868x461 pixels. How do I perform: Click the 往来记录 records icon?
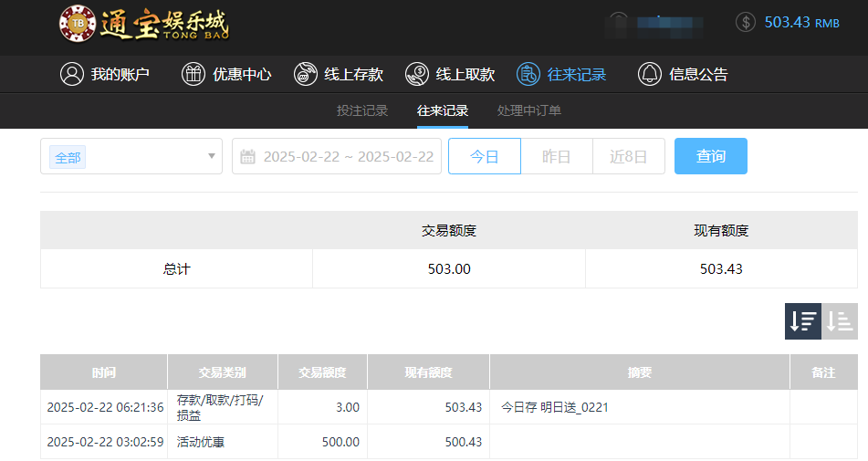(528, 74)
